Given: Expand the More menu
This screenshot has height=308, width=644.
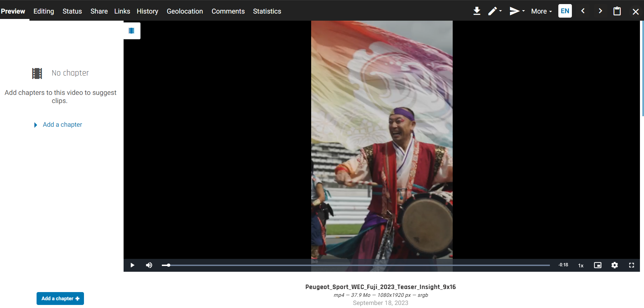Looking at the screenshot, I should [541, 11].
